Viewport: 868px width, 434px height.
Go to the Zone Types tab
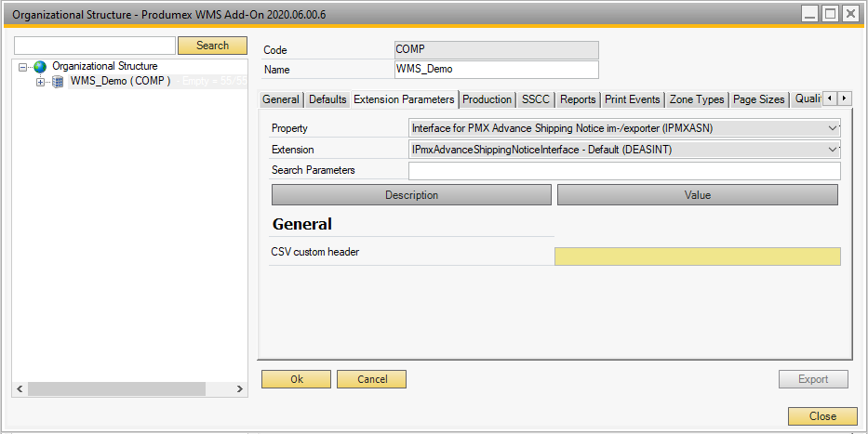tap(696, 99)
